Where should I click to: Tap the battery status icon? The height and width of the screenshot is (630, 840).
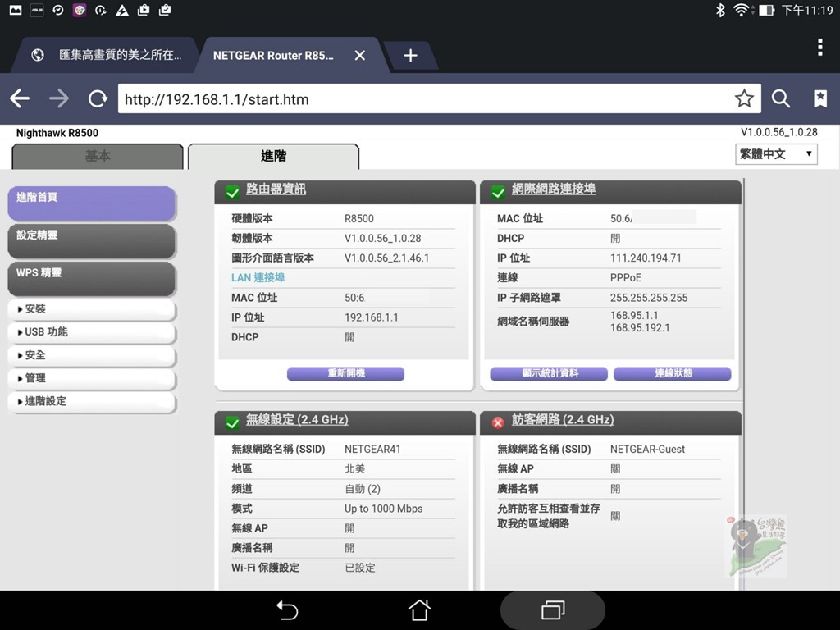[767, 10]
